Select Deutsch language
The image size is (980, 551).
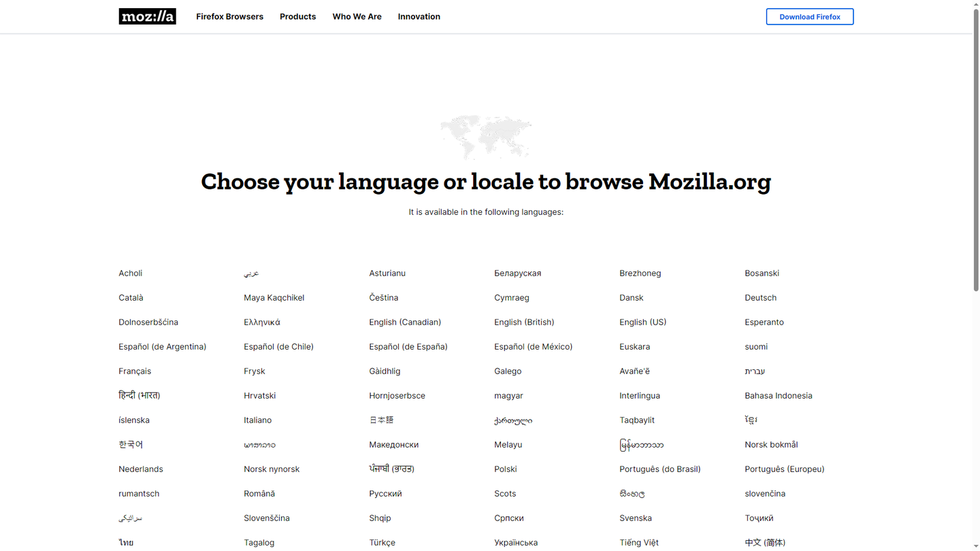(760, 297)
